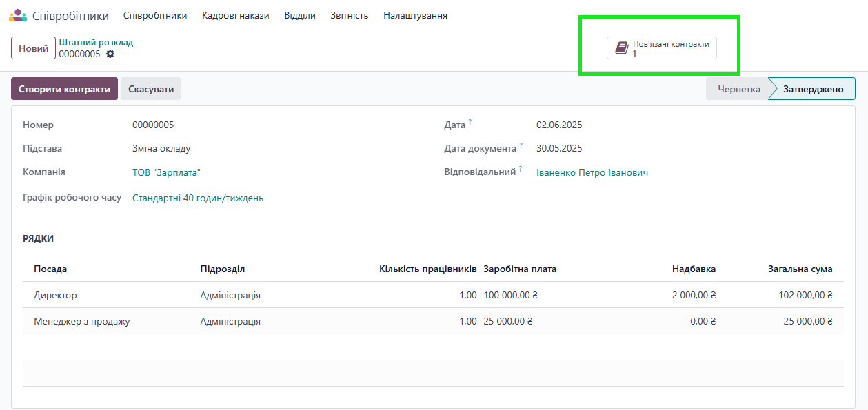Sort by the Посада column header
Viewport: 868px width, 410px height.
tap(50, 269)
